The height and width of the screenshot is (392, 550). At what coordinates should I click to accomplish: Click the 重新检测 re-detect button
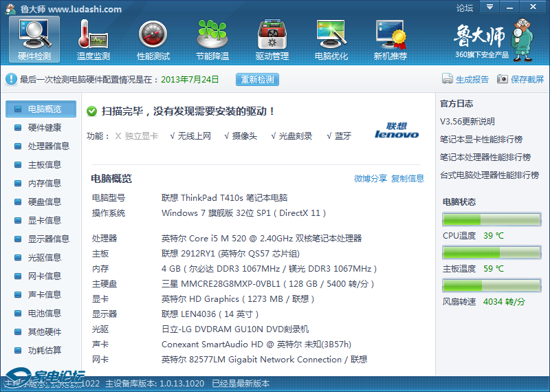(x=257, y=79)
